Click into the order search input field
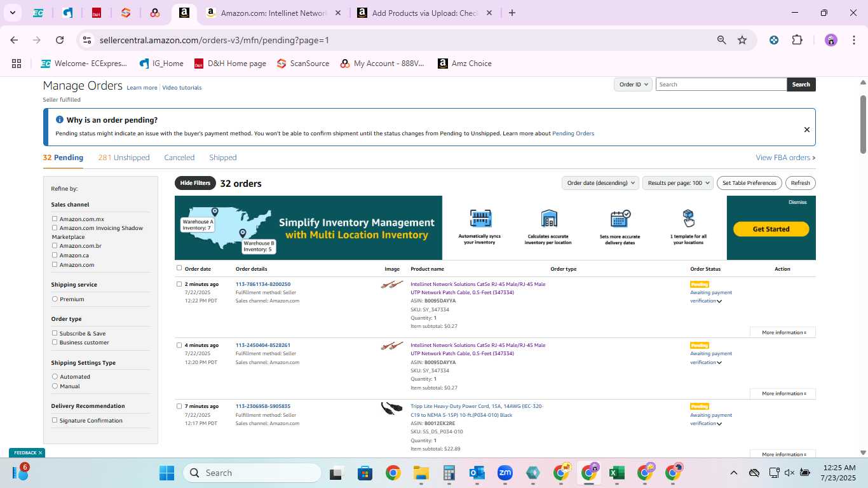 coord(721,85)
